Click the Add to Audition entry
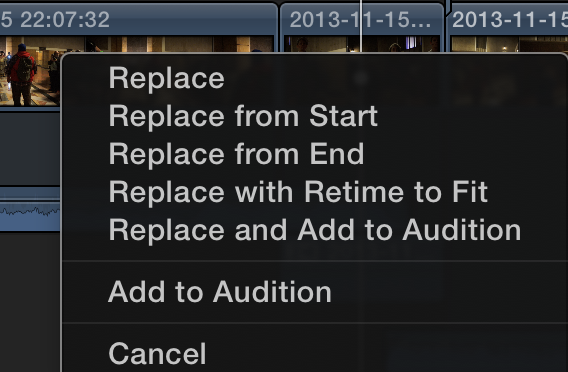568x372 pixels. point(220,292)
